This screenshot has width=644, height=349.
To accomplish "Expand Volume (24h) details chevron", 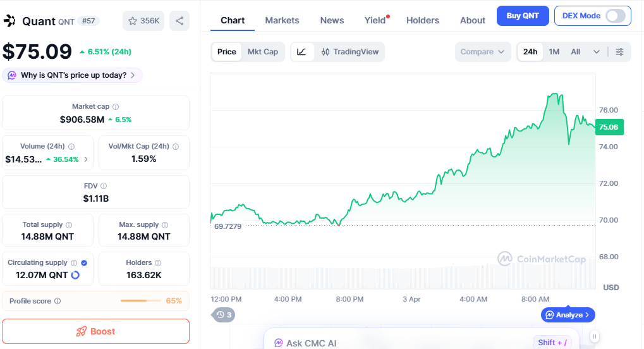I will pos(86,159).
